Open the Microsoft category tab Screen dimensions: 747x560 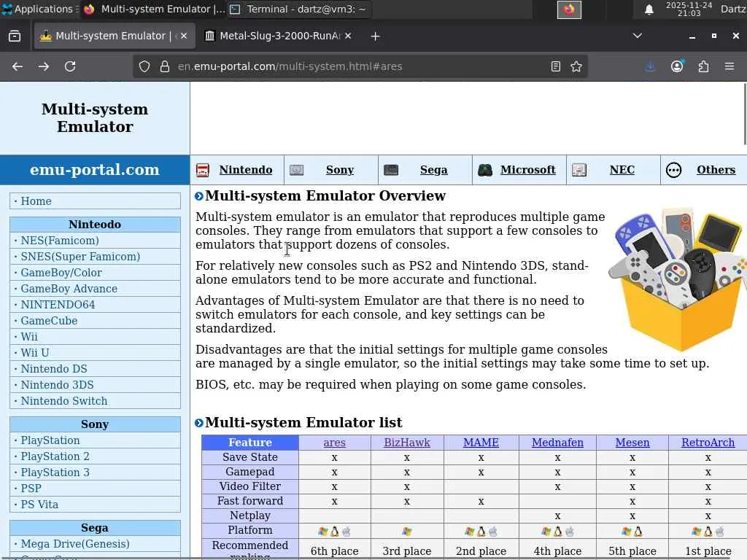[x=528, y=170]
